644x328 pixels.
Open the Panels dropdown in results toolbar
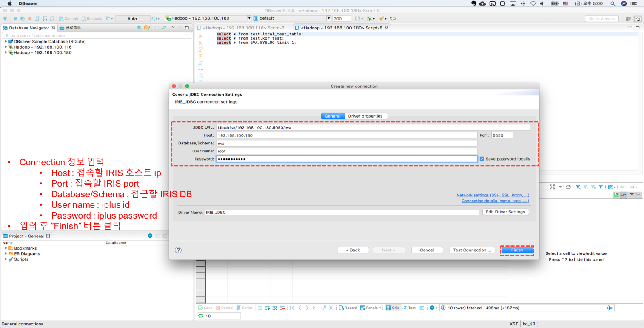coord(371,308)
